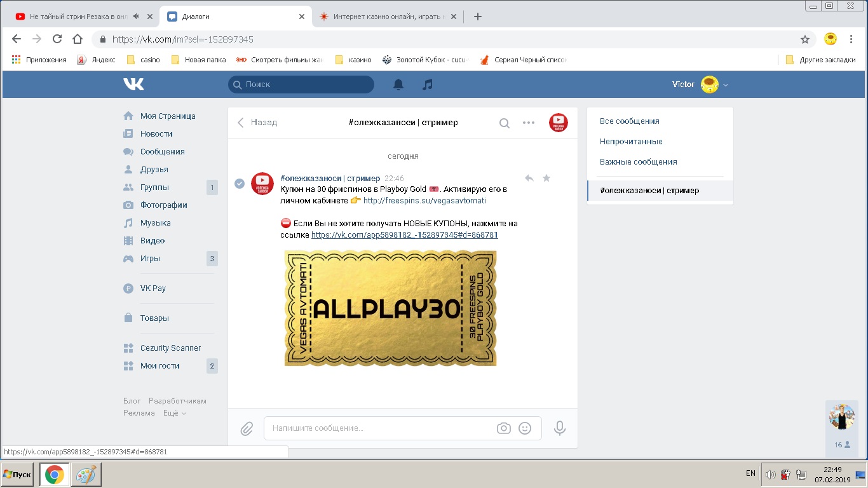Switch to the YouTube стрим Резака tab
Viewport: 868px width, 488px height.
pos(80,17)
